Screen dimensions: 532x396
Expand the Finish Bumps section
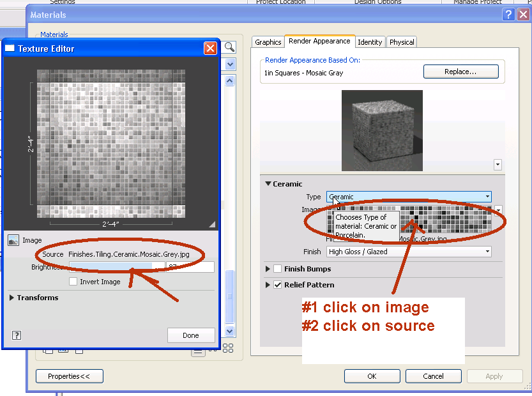268,269
